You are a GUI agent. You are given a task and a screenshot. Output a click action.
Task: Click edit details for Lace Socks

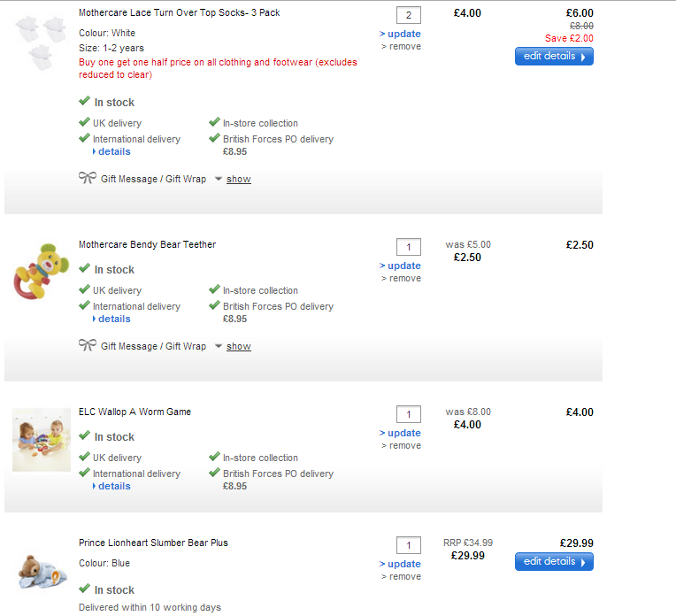pos(554,56)
